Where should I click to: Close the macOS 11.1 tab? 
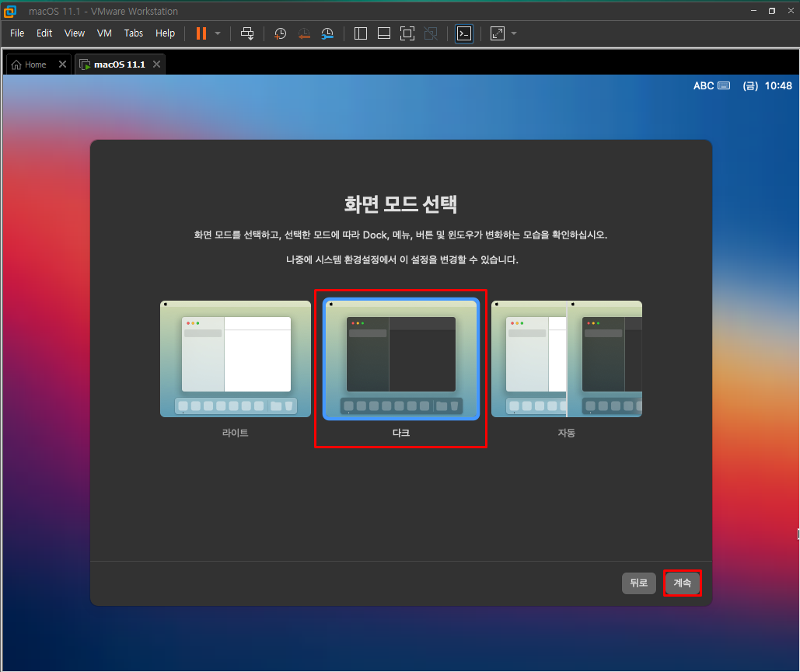click(156, 64)
